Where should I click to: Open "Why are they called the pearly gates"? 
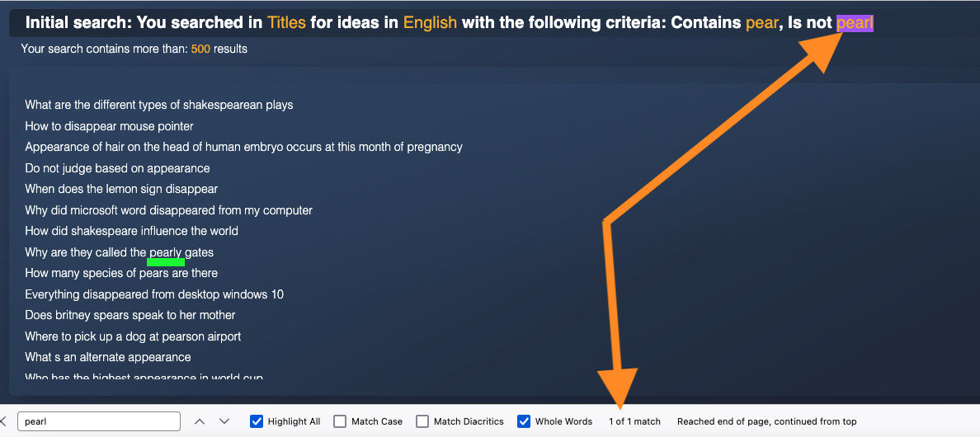[119, 252]
